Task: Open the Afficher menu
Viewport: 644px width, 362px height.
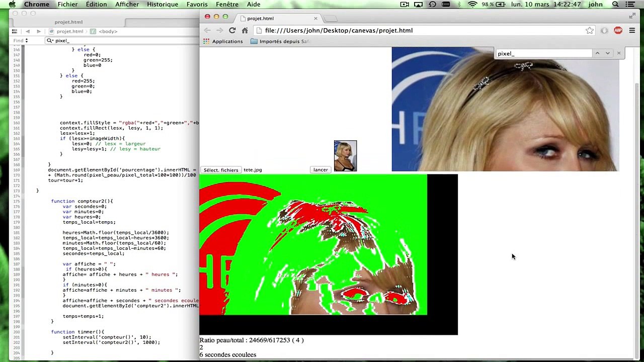Action: point(127,5)
